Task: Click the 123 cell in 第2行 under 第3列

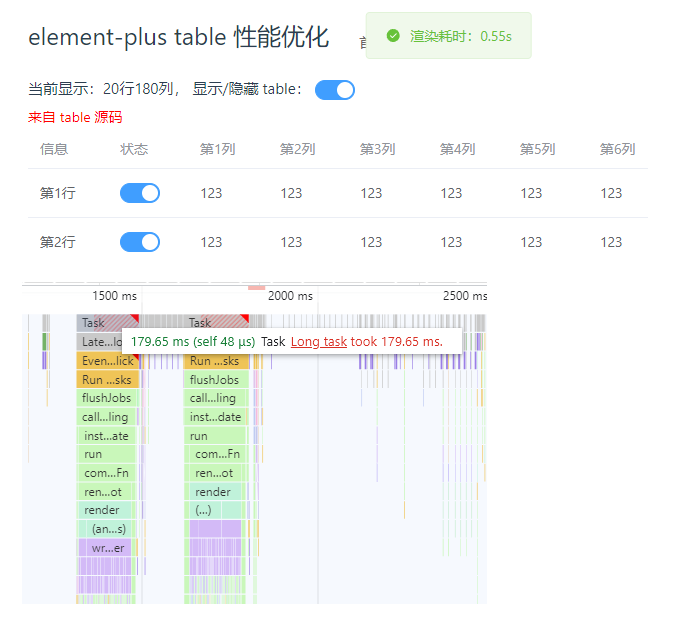Action: point(371,242)
